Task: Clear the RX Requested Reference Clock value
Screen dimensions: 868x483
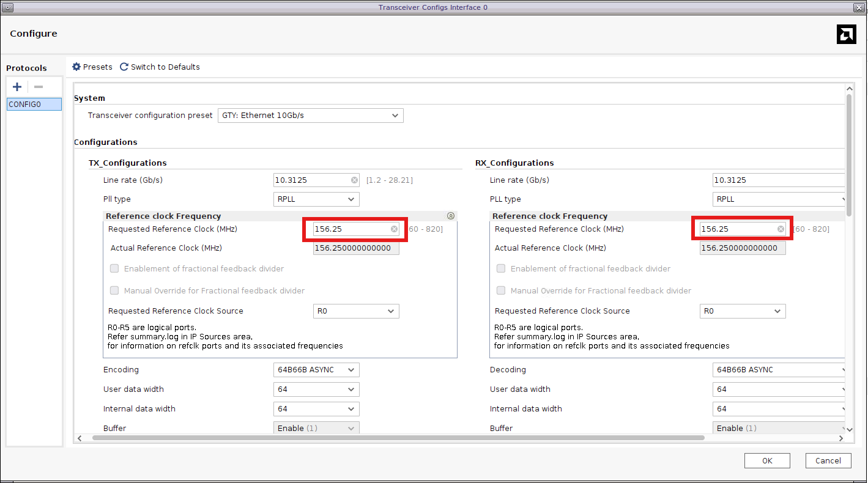Action: coord(781,229)
